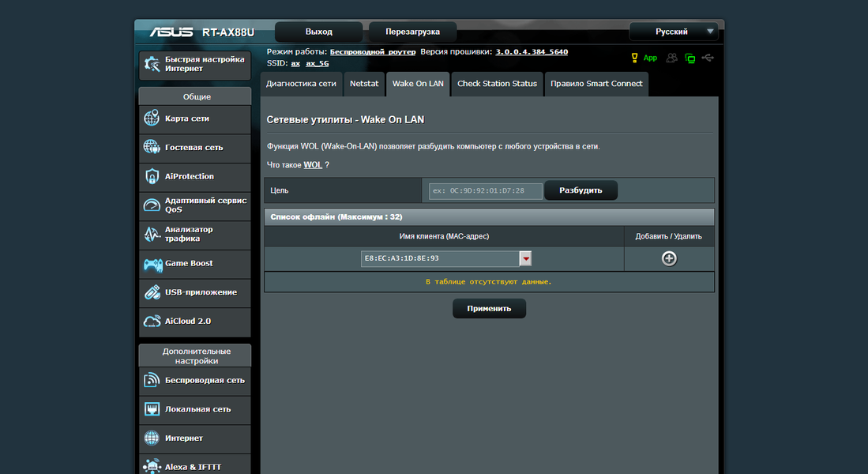Open the Гостевая сеть icon
The height and width of the screenshot is (474, 868).
pyautogui.click(x=152, y=147)
